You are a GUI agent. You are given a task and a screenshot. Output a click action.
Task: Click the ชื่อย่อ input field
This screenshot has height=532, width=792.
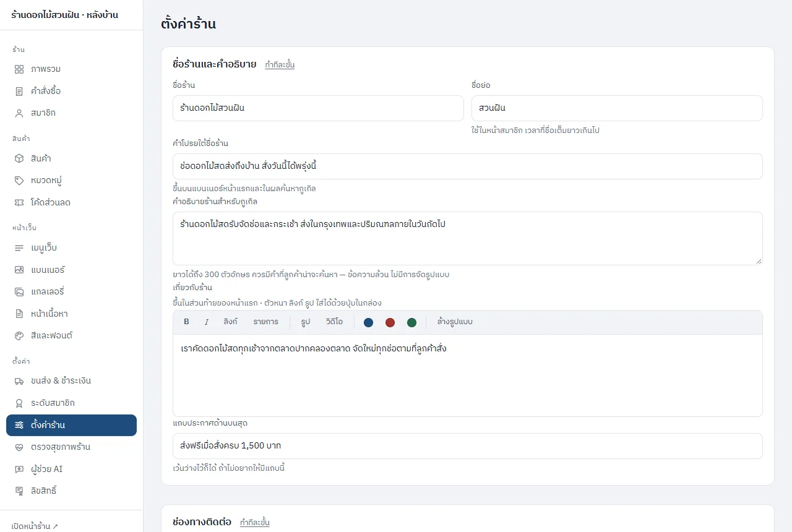[617, 108]
